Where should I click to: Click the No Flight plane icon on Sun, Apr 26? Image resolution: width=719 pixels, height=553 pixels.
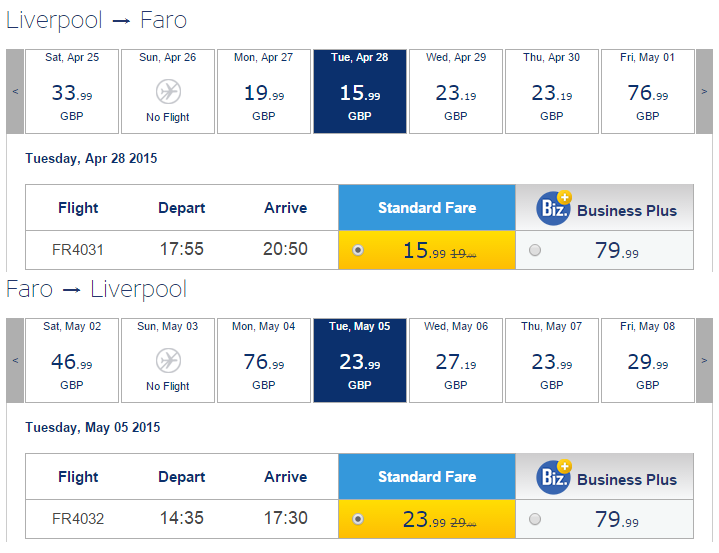click(168, 92)
